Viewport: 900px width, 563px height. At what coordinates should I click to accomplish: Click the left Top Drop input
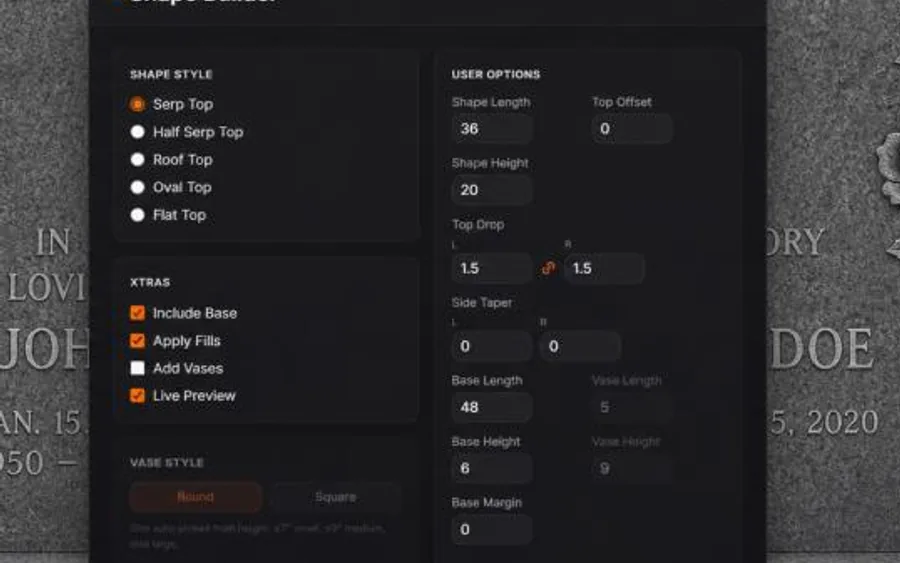492,268
